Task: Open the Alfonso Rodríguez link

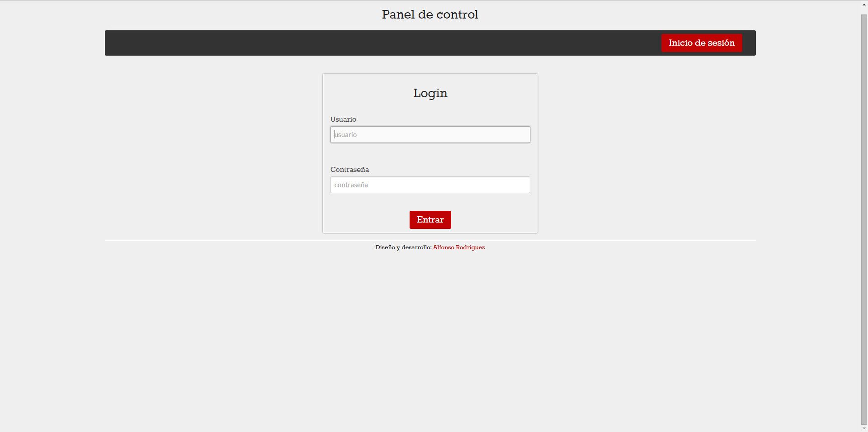Action: pyautogui.click(x=459, y=247)
